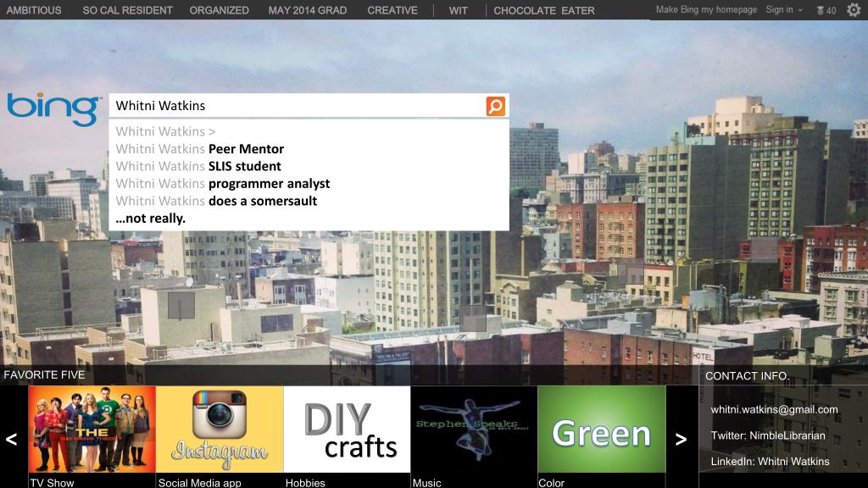Screen dimensions: 868x488
Task: Open the Instagram social media tile
Action: point(220,430)
